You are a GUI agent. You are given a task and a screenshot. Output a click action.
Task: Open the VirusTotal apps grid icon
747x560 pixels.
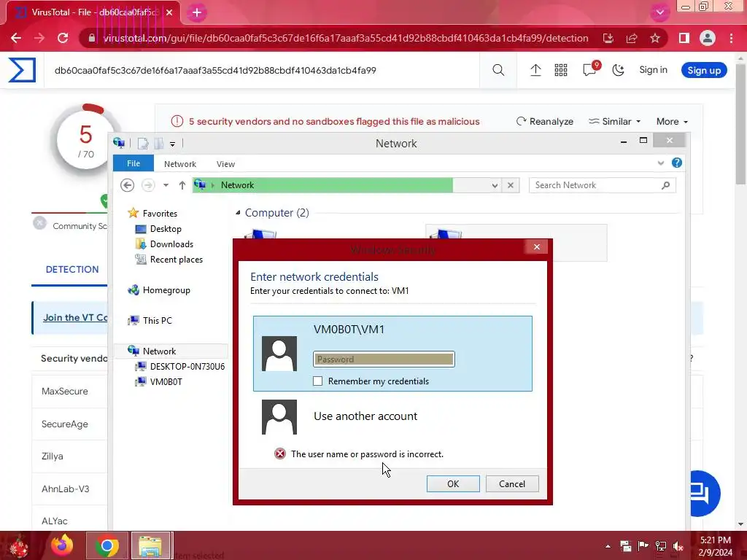[x=561, y=70]
